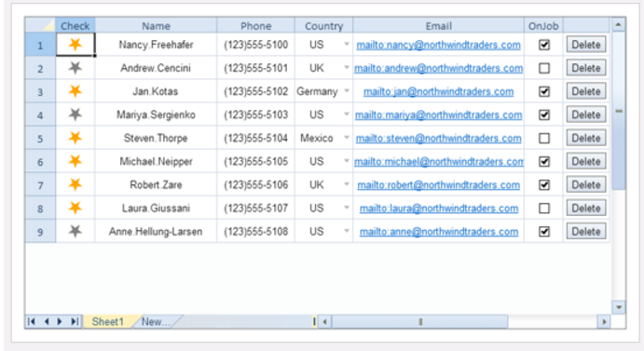The height and width of the screenshot is (351, 644).
Task: Click the New... sheet tab
Action: tap(156, 321)
